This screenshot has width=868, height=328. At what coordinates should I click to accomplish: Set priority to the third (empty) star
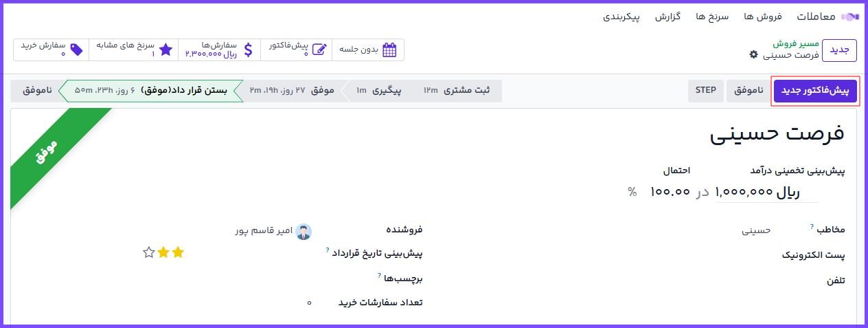coord(148,252)
